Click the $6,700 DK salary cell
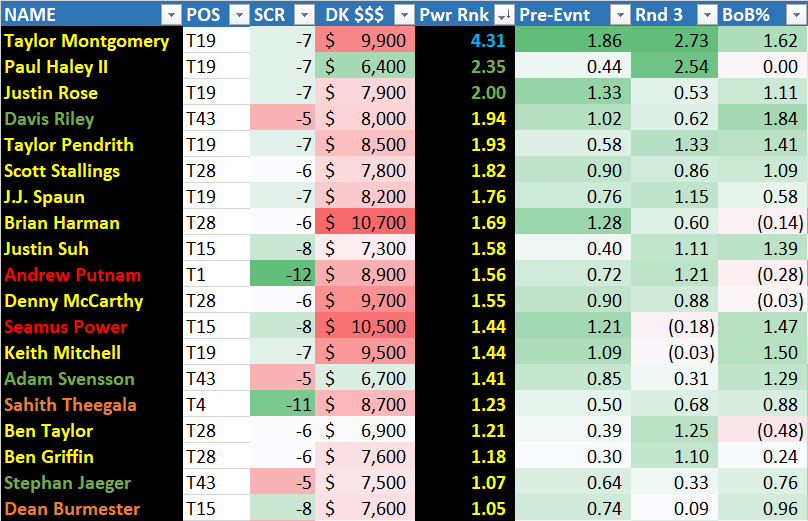Image resolution: width=808 pixels, height=521 pixels. coord(365,378)
